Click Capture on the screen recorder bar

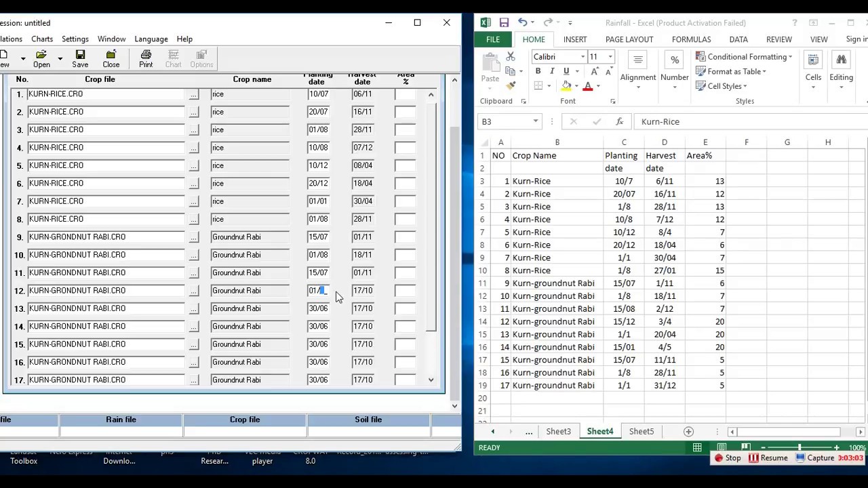[814, 458]
